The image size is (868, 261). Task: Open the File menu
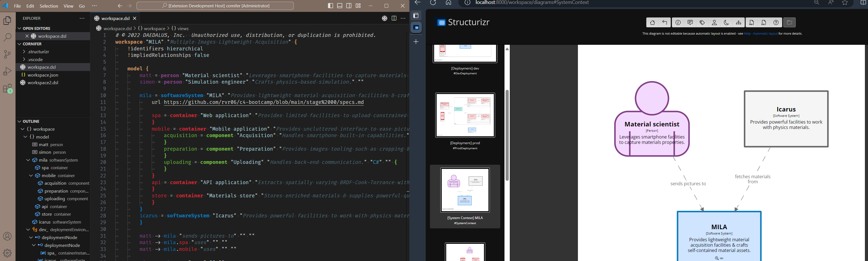(17, 6)
